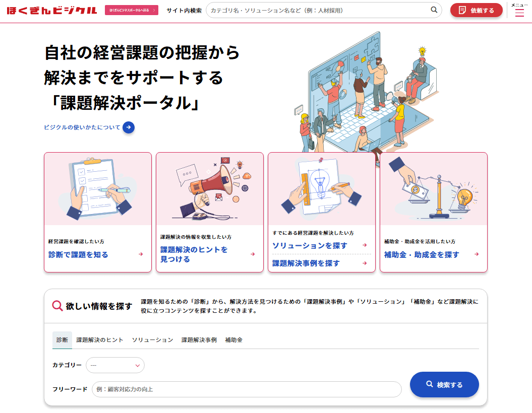Open the 補助金 tab

234,340
